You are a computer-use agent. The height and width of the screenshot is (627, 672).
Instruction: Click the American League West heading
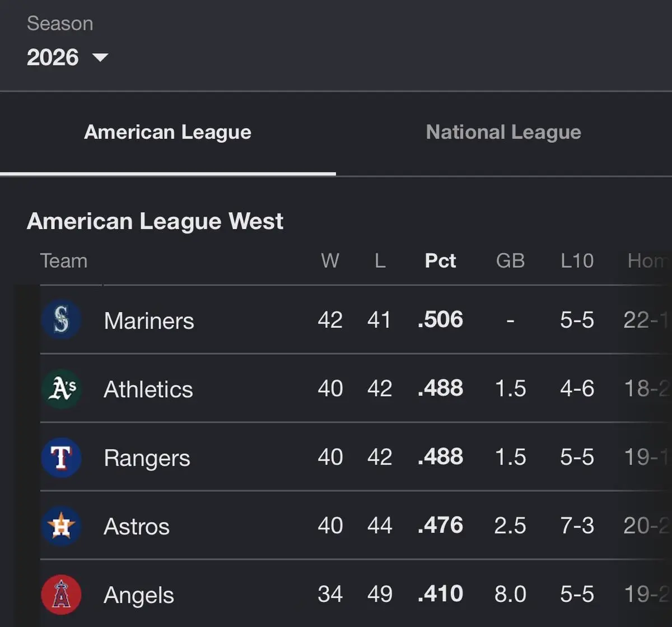(155, 221)
